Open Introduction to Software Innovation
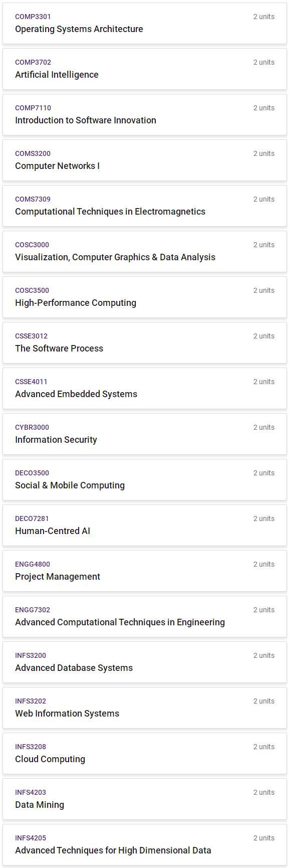 (145, 115)
